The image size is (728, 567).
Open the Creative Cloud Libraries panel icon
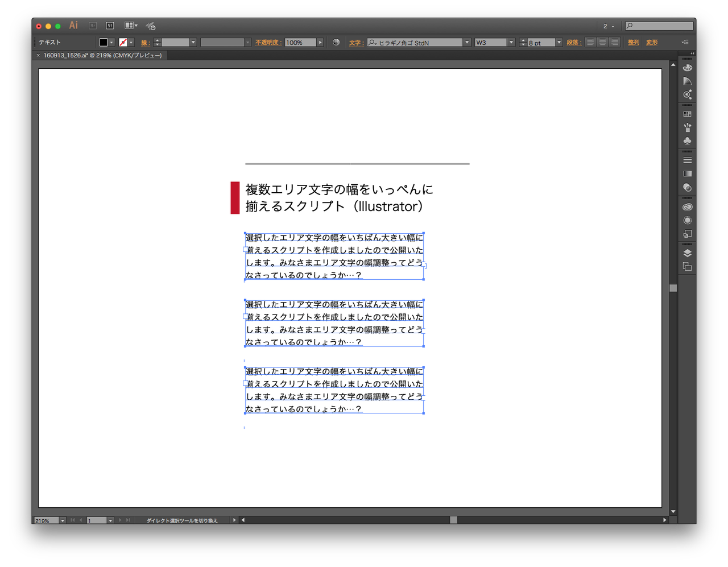coord(687,207)
